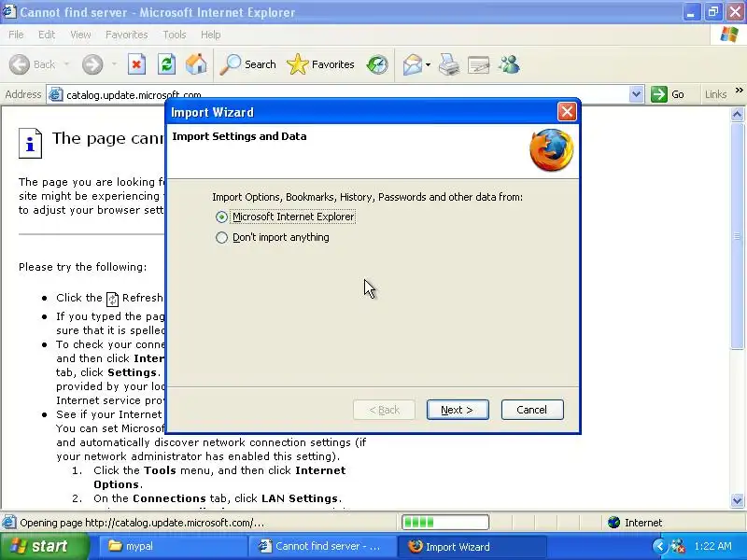Click the Links toolbar label
This screenshot has width=747, height=560.
point(716,94)
